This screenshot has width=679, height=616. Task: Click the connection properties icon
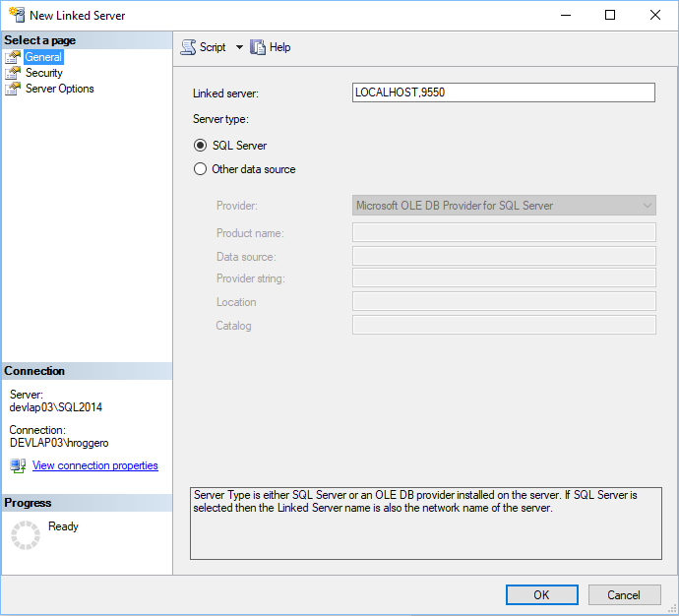tap(18, 465)
